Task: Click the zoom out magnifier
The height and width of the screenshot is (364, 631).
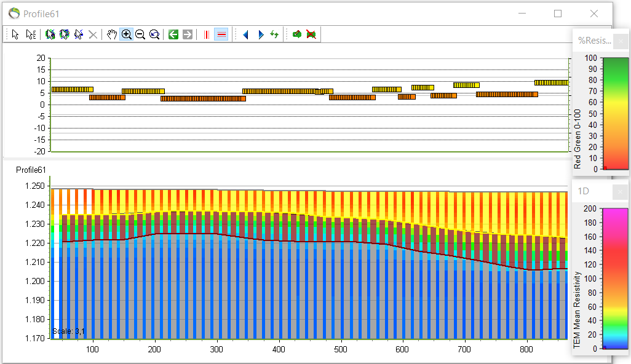Action: pyautogui.click(x=140, y=34)
